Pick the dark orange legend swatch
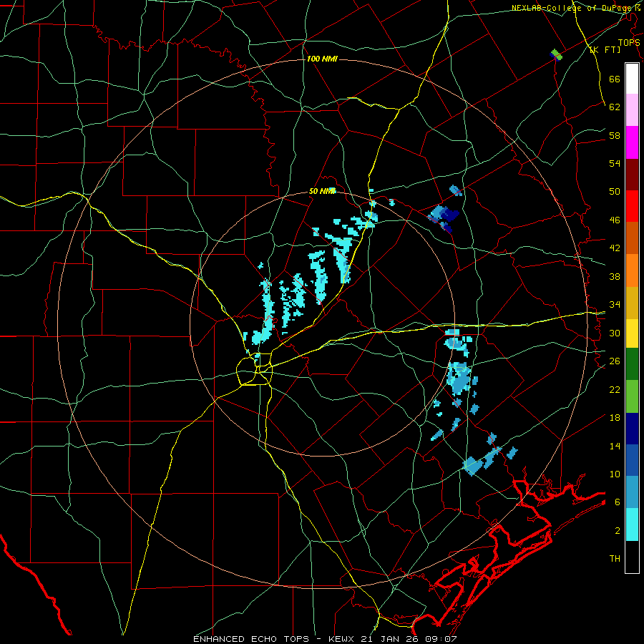The image size is (644, 644). [632, 238]
